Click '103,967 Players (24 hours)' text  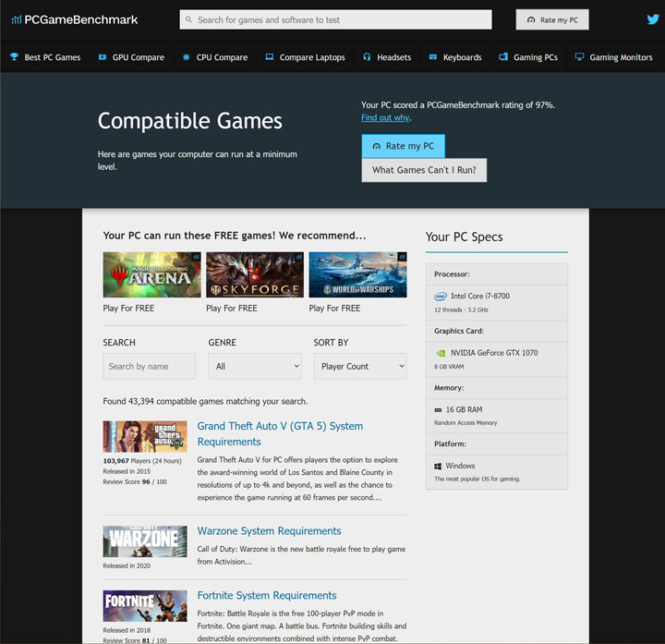[142, 461]
